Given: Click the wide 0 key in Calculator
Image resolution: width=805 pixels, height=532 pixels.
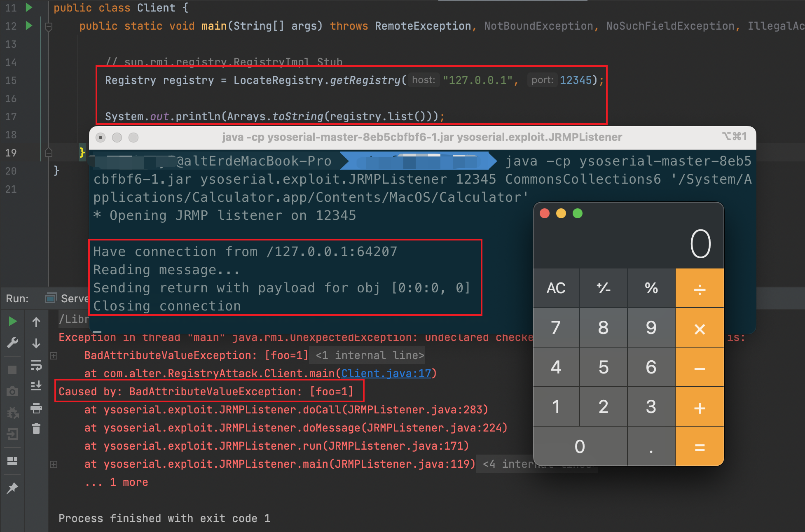Looking at the screenshot, I should [x=580, y=446].
